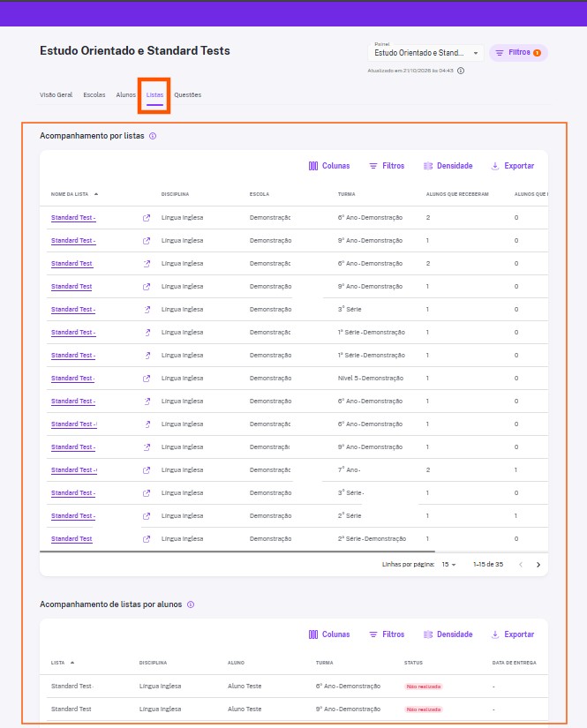Click Exportar in the lists table toolbar
This screenshot has height=728, width=587.
pos(513,166)
